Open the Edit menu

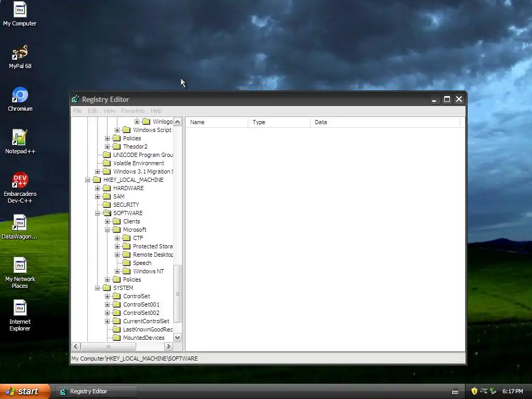(92, 111)
